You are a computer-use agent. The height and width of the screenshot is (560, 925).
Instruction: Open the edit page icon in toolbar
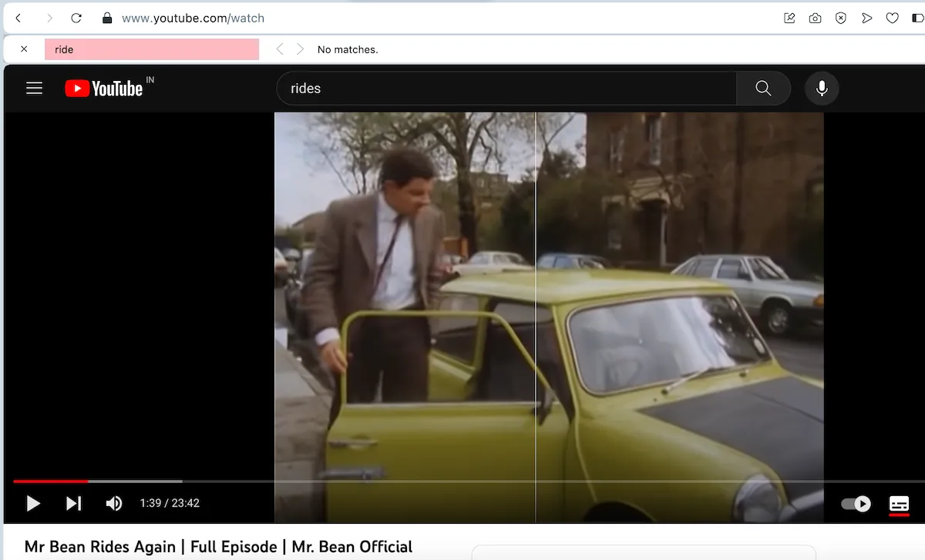789,18
